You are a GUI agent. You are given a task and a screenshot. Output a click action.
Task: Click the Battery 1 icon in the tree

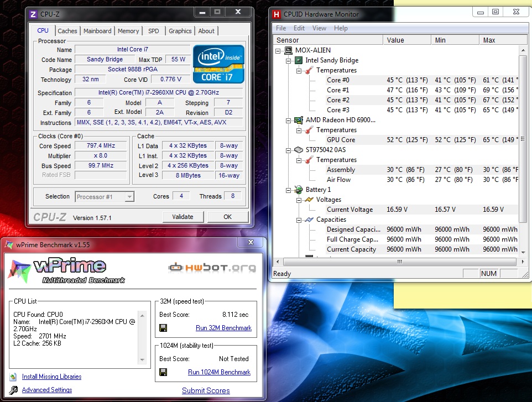point(299,190)
